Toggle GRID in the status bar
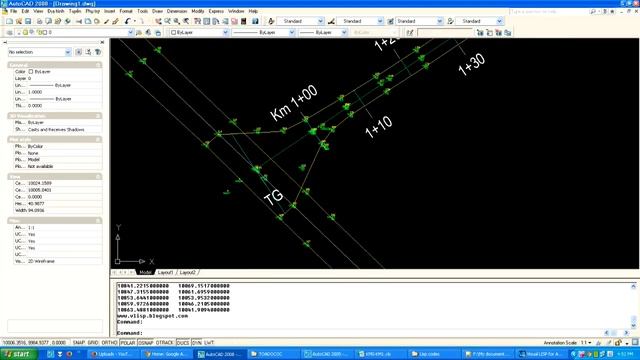The image size is (640, 360). [x=93, y=343]
